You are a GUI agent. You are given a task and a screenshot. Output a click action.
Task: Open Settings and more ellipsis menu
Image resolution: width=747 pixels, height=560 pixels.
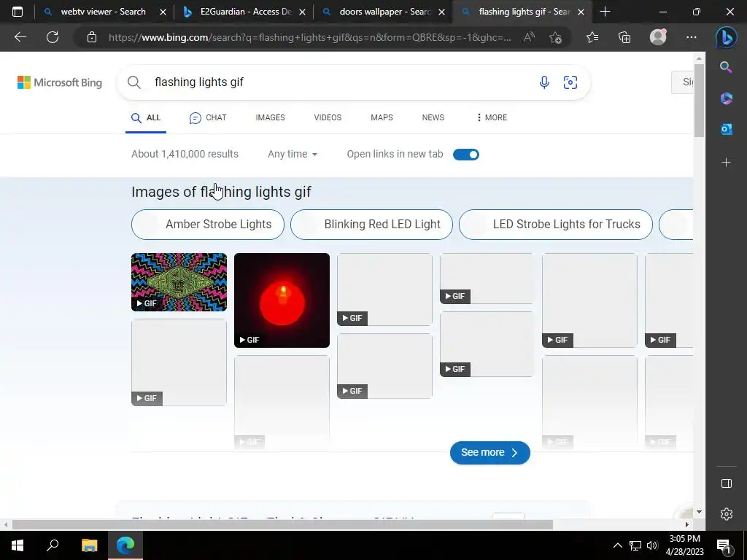692,37
